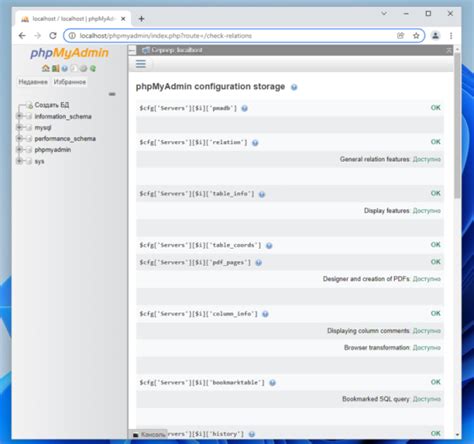Screen dimensions: 474x444
Task: Click the page settings icon at top-right of server bar
Action: pyautogui.click(x=449, y=50)
